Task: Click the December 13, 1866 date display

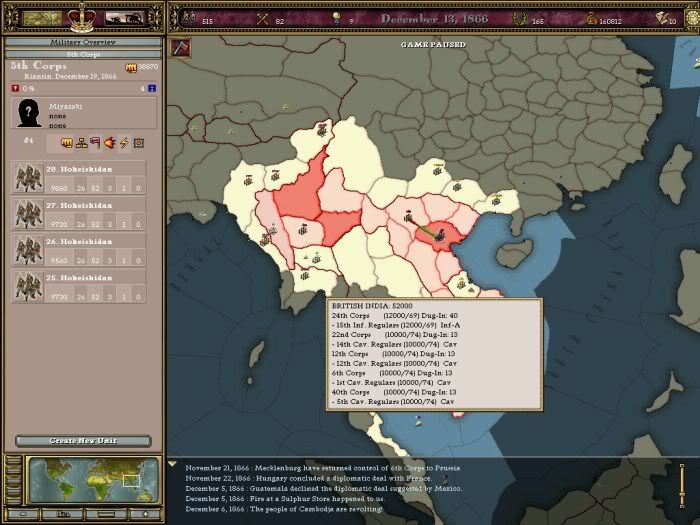Action: (434, 19)
